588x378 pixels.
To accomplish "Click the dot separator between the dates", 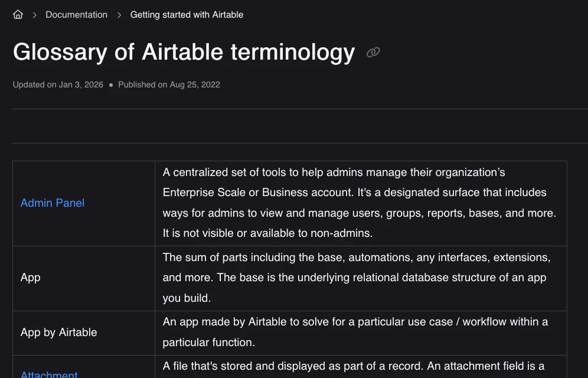I will [x=111, y=85].
